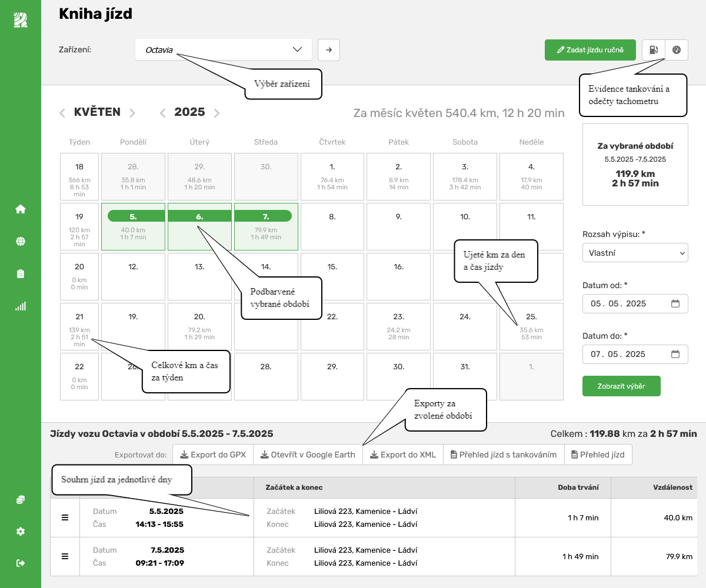Click Zobrazit výběr button

click(621, 386)
